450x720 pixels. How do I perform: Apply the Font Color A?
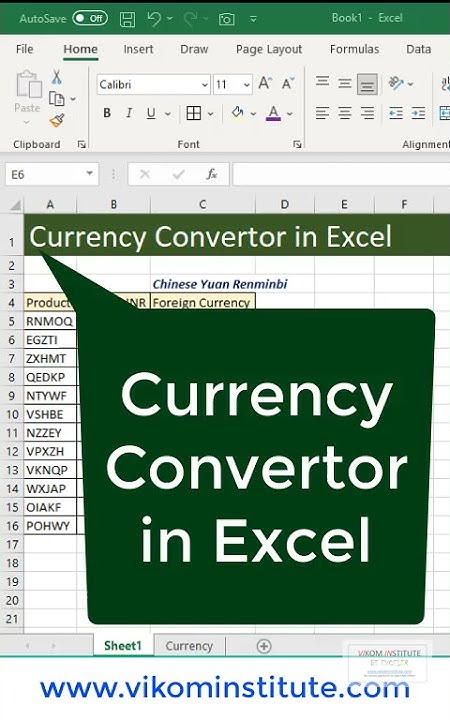(x=273, y=113)
